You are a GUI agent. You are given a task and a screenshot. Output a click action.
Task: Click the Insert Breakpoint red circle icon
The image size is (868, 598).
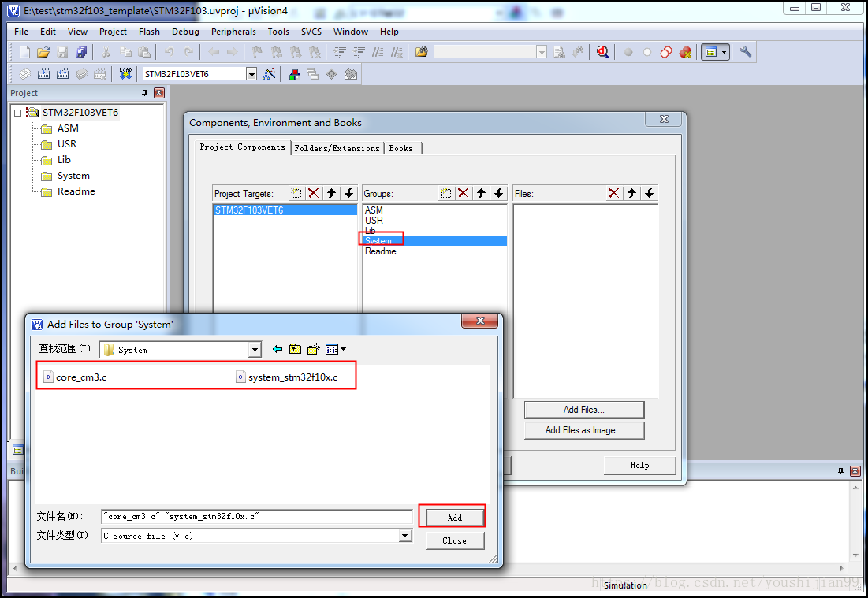pyautogui.click(x=628, y=52)
